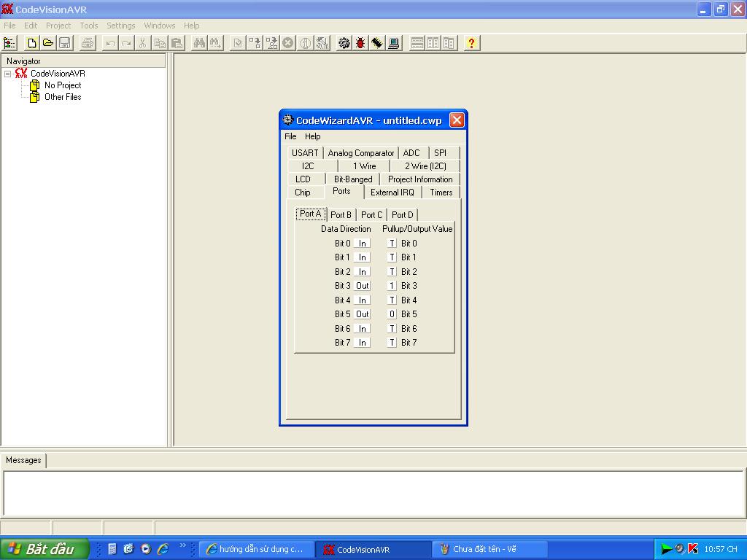Viewport: 747px width, 560px height.
Task: Click the Open file folder icon
Action: 48,43
